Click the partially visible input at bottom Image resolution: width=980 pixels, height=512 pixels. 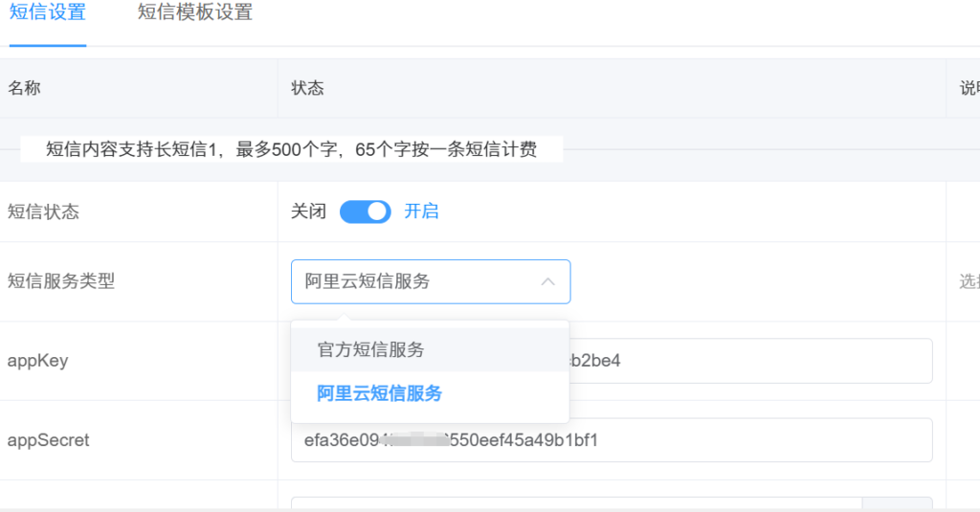coord(574,503)
